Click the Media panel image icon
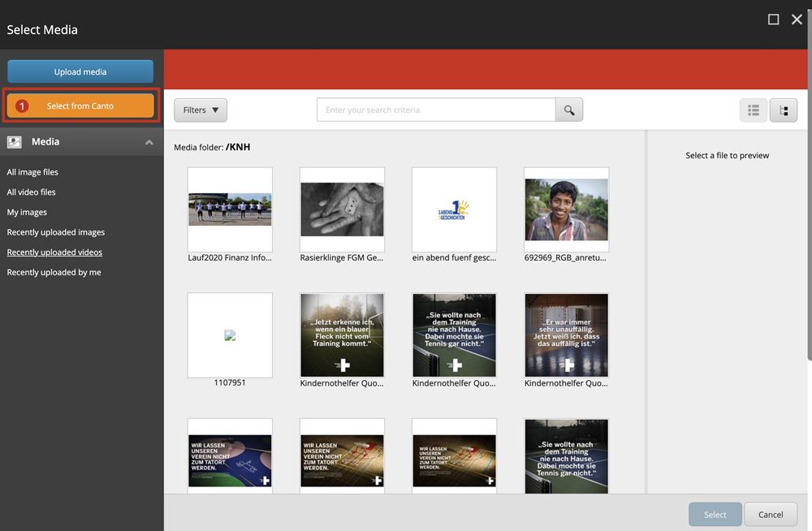This screenshot has width=812, height=531. [x=15, y=142]
